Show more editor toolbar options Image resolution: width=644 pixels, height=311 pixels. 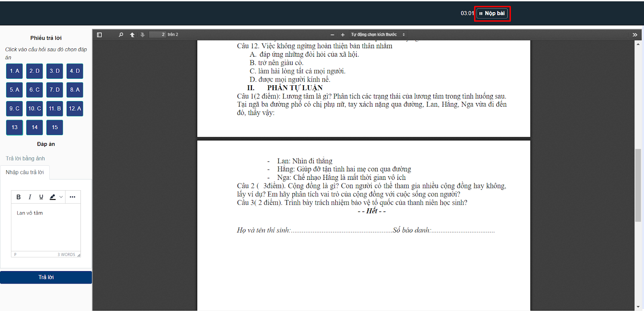(72, 197)
